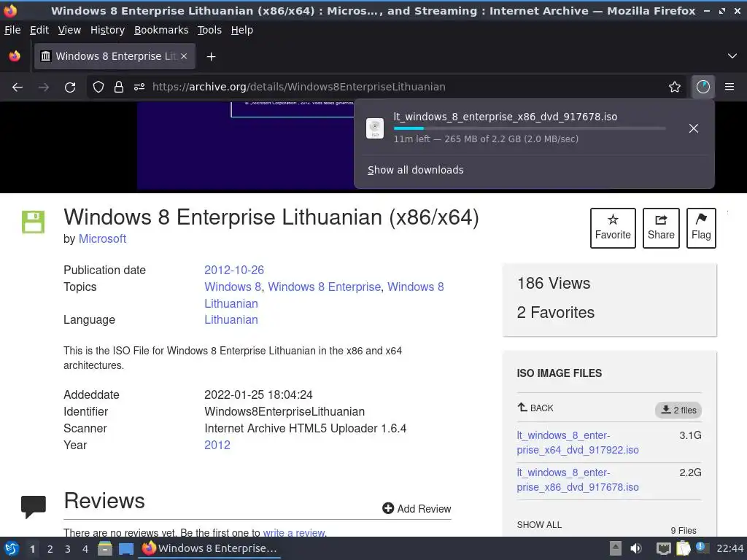747x560 pixels.
Task: Open the clipboard tray icon
Action: (x=683, y=548)
